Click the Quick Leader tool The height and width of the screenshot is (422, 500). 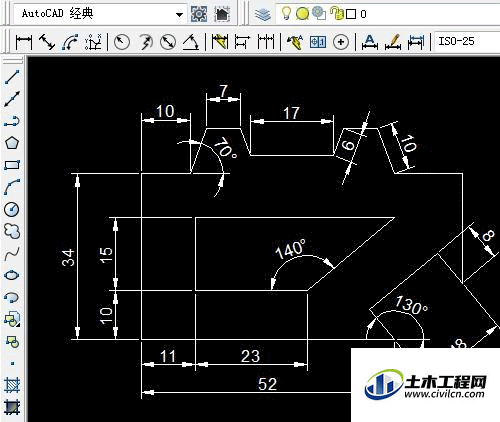click(295, 42)
